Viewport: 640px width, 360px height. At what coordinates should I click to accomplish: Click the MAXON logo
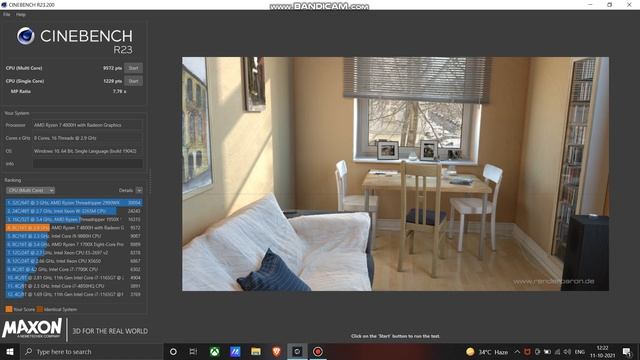[32, 328]
